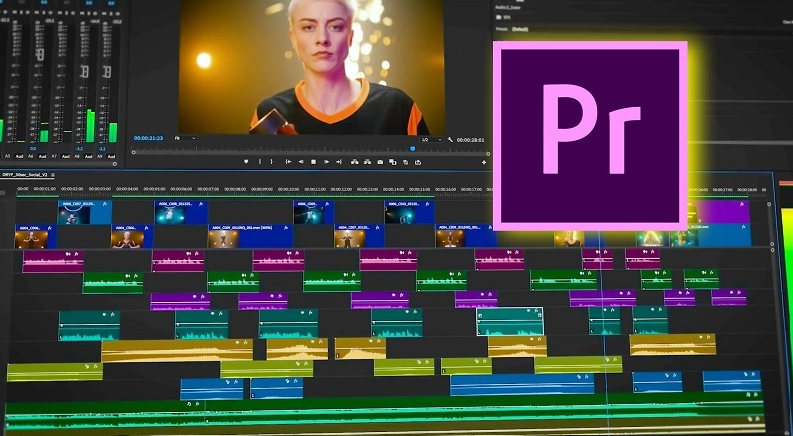Viewport: 793px width, 436px height.
Task: Open Program monitor wrench settings
Action: (450, 139)
